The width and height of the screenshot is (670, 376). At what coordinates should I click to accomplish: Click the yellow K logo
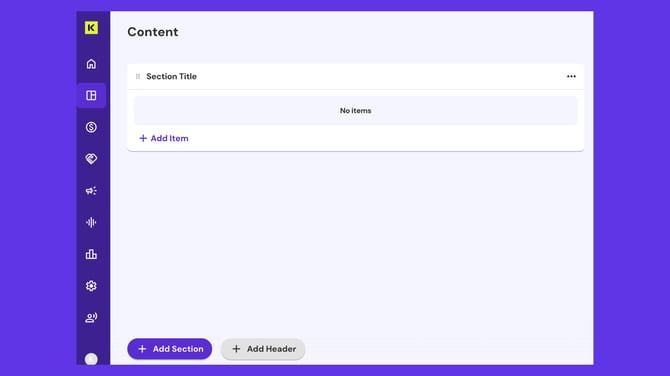pyautogui.click(x=91, y=28)
